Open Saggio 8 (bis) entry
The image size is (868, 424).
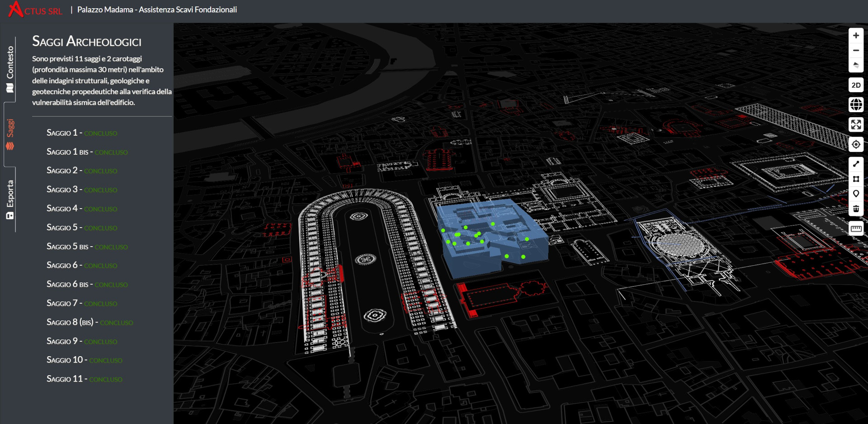click(x=70, y=322)
